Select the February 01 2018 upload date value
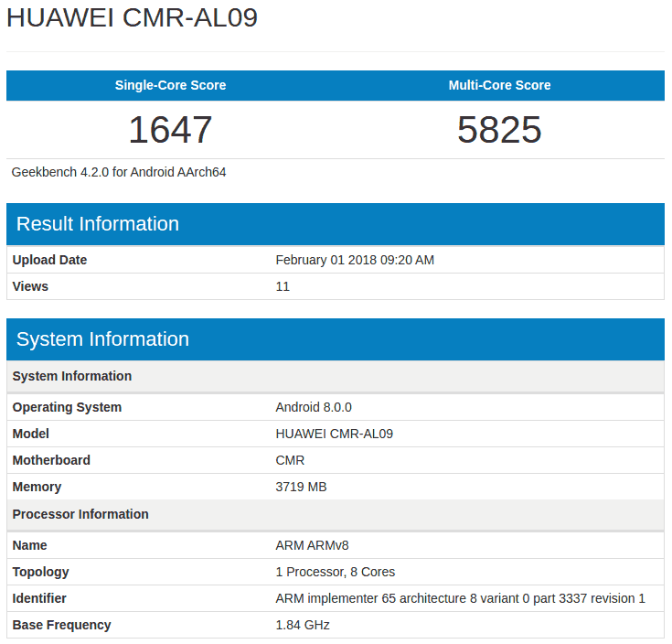 tap(355, 260)
